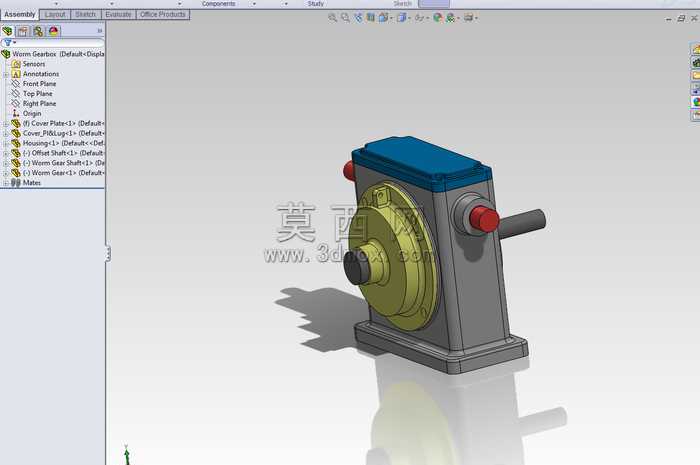The image size is (700, 465).
Task: Click the Previous View icon
Action: point(358,18)
